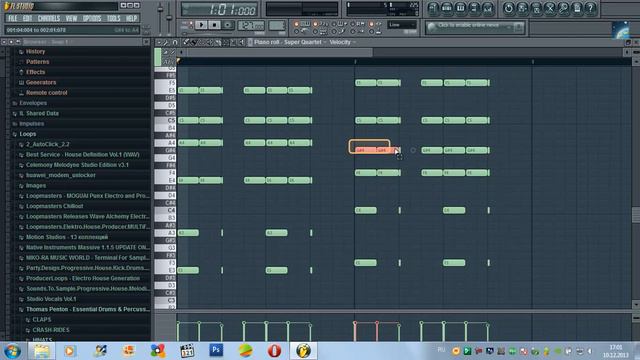Click the Windows Start button
This screenshot has height=360, width=640.
click(12, 351)
